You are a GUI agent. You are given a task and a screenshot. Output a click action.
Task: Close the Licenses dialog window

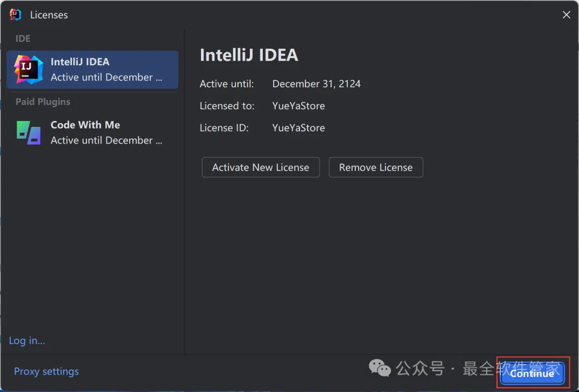click(566, 15)
